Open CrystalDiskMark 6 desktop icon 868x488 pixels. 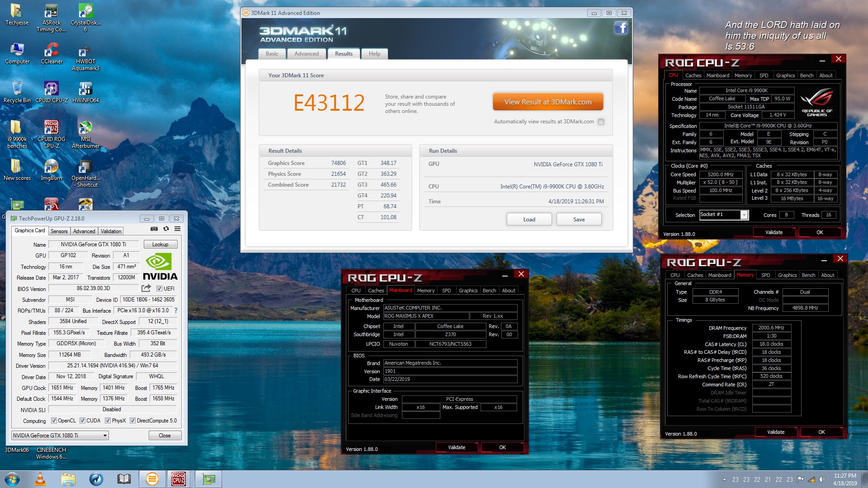(x=85, y=18)
